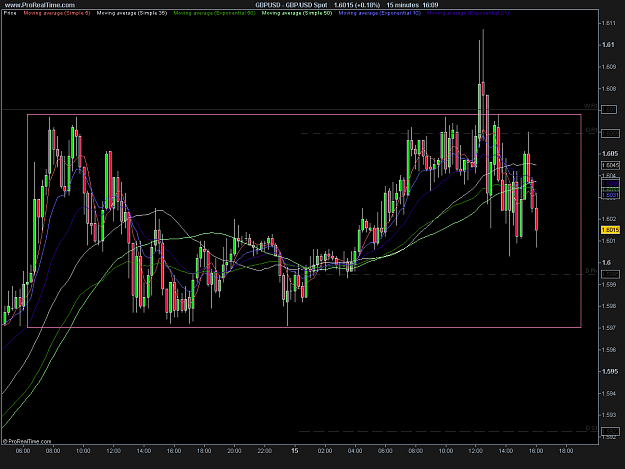Viewport: 625px width, 469px height.
Task: Click the 1.598 price axis label
Action: coord(609,306)
